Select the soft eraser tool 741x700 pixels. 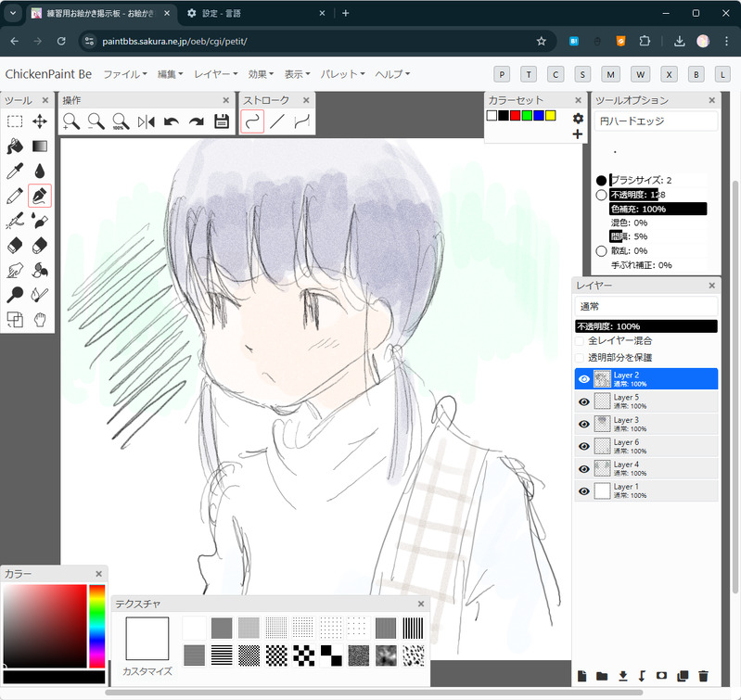pos(40,245)
